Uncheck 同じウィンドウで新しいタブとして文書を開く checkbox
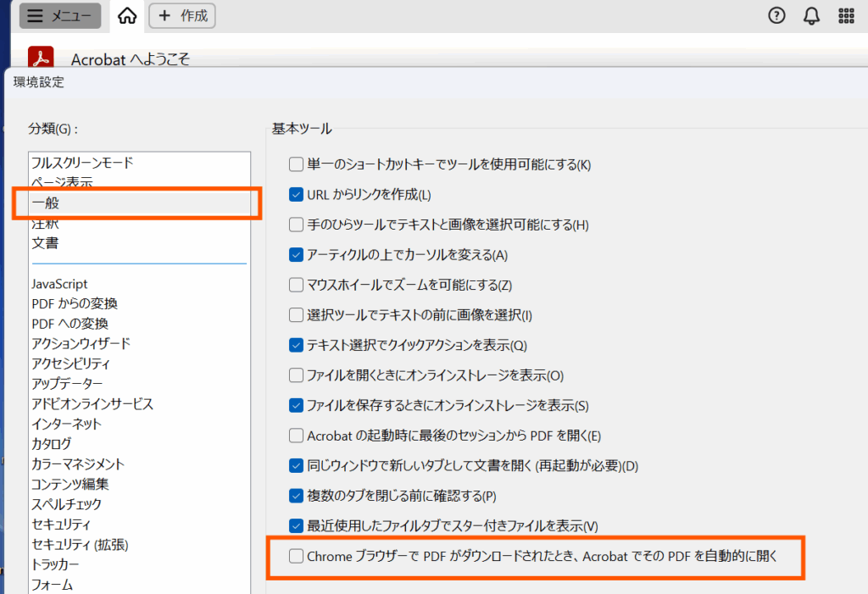Screen dimensions: 868x594 click(296, 465)
